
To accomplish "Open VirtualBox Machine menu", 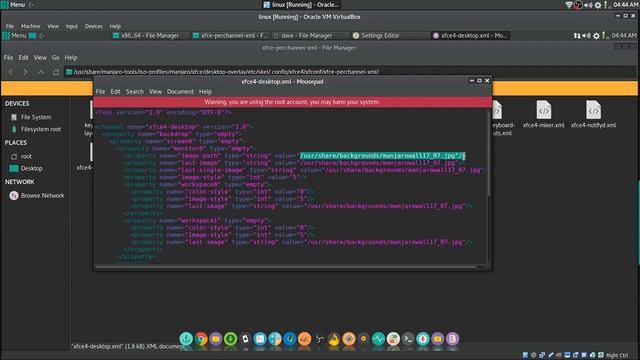I will 31,26.
